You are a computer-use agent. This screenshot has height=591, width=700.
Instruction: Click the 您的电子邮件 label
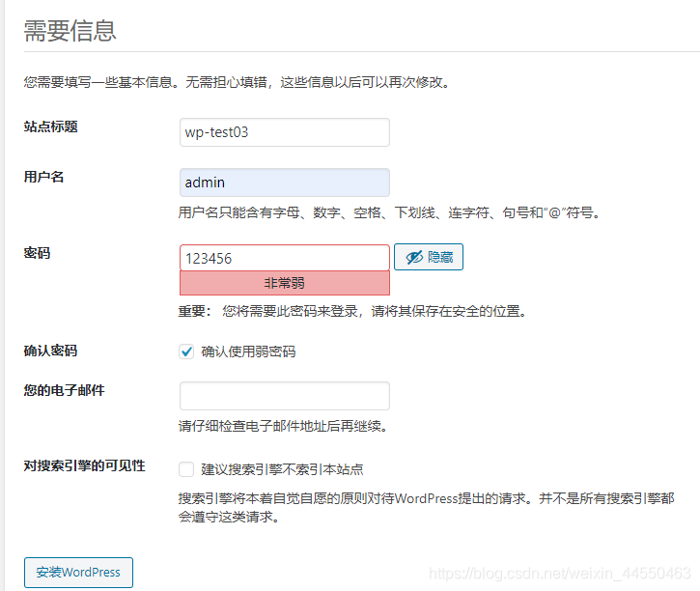(65, 390)
